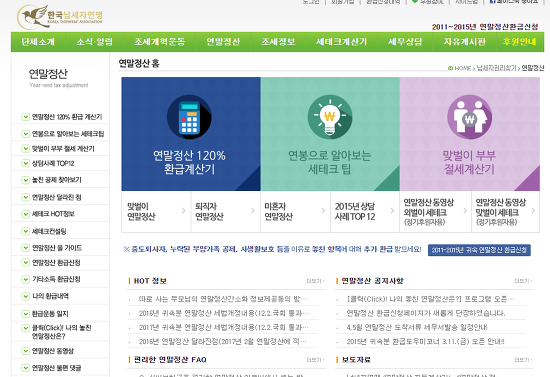Click 더보기 next to 보도자료
The height and width of the screenshot is (377, 550).
tap(523, 360)
